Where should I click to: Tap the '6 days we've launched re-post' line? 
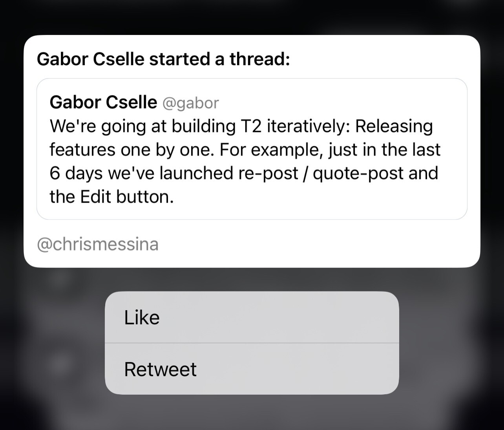click(x=244, y=173)
